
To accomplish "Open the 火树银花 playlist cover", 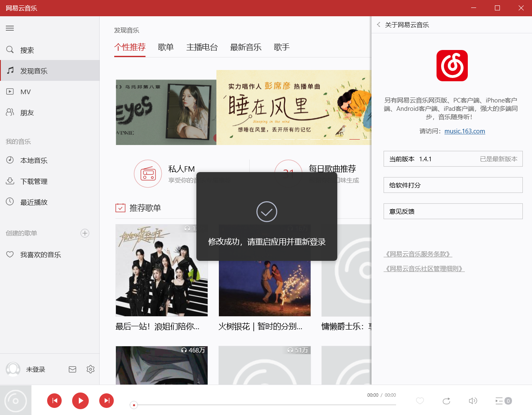I will [265, 270].
